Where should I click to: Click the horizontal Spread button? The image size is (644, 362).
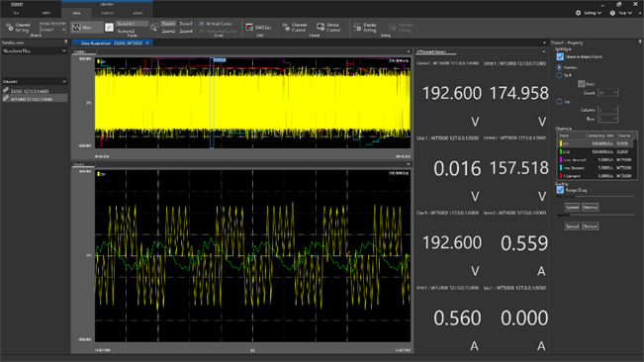[x=572, y=208]
